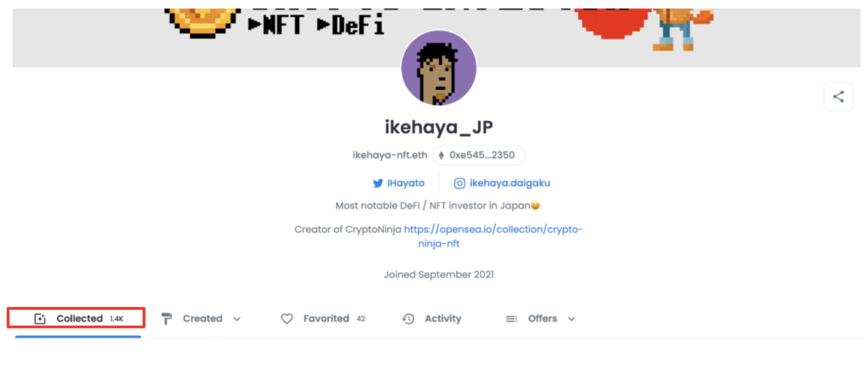Select the Favorited 42 tab
Image resolution: width=868 pixels, height=381 pixels.
[323, 318]
